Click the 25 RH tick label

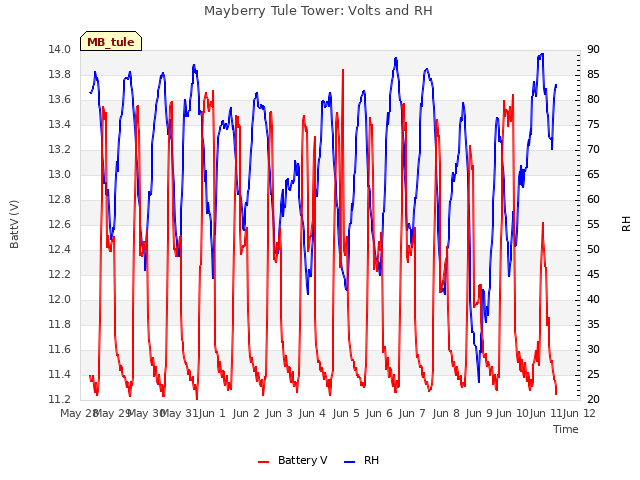coord(593,374)
